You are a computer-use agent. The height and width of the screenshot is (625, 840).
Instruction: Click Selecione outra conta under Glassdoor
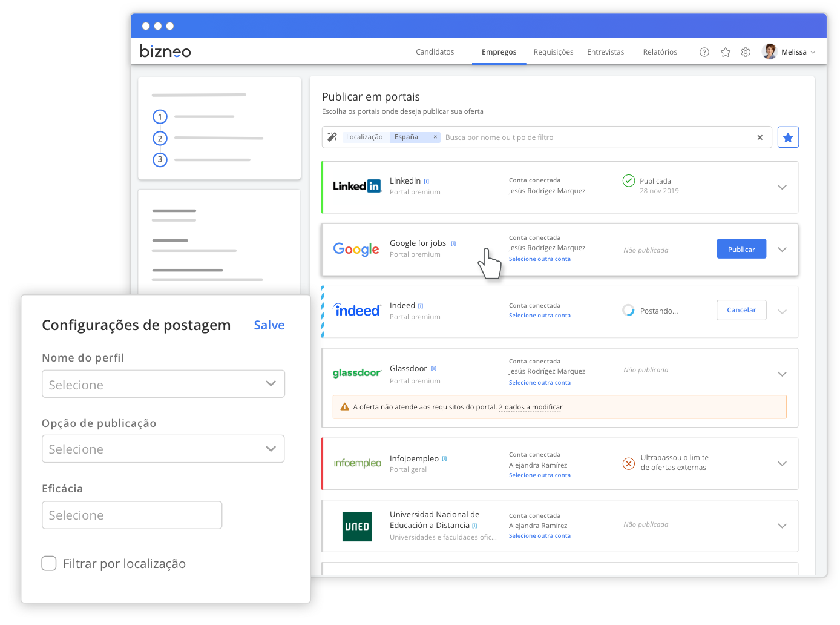click(540, 383)
